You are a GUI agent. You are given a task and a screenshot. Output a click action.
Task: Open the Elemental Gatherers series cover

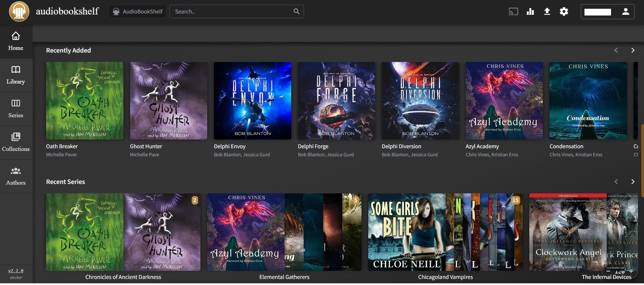click(285, 232)
